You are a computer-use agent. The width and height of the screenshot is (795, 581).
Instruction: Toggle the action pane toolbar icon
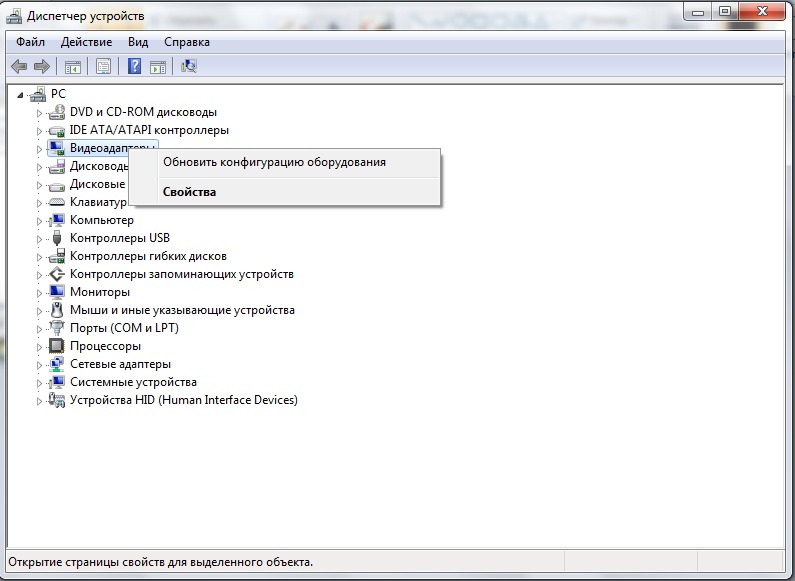[158, 66]
